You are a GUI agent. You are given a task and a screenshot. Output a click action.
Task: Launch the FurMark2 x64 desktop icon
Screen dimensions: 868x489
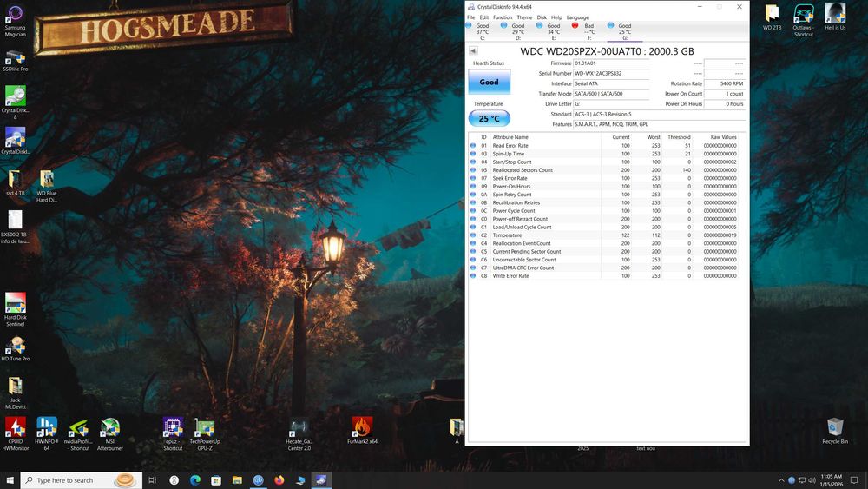click(362, 430)
